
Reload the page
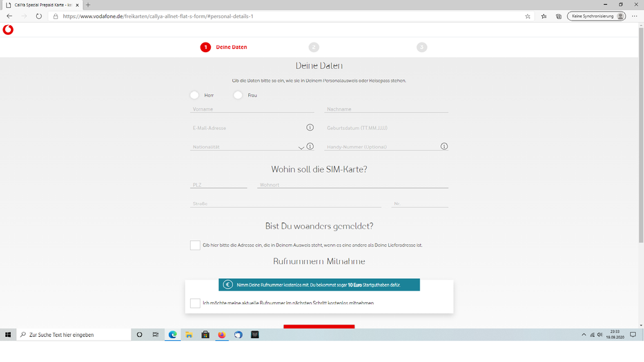[x=39, y=16]
